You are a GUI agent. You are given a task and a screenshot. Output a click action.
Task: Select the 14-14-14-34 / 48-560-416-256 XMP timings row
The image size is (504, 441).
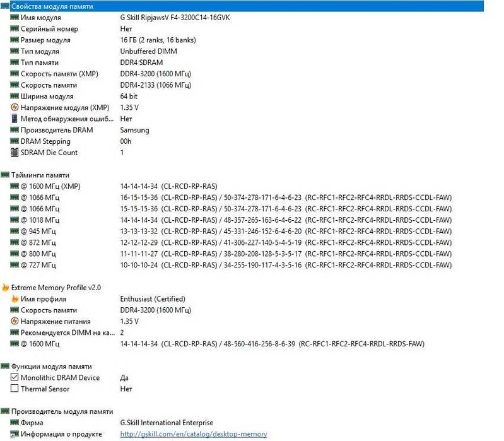point(273,344)
